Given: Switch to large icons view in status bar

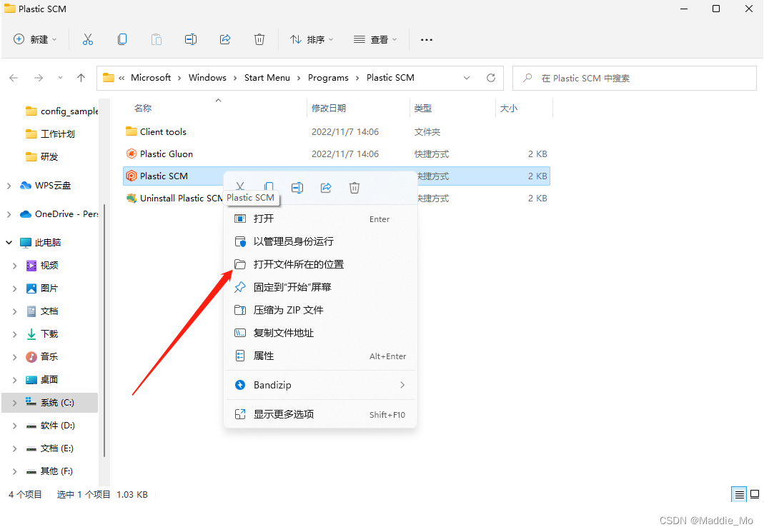Looking at the screenshot, I should pyautogui.click(x=755, y=495).
